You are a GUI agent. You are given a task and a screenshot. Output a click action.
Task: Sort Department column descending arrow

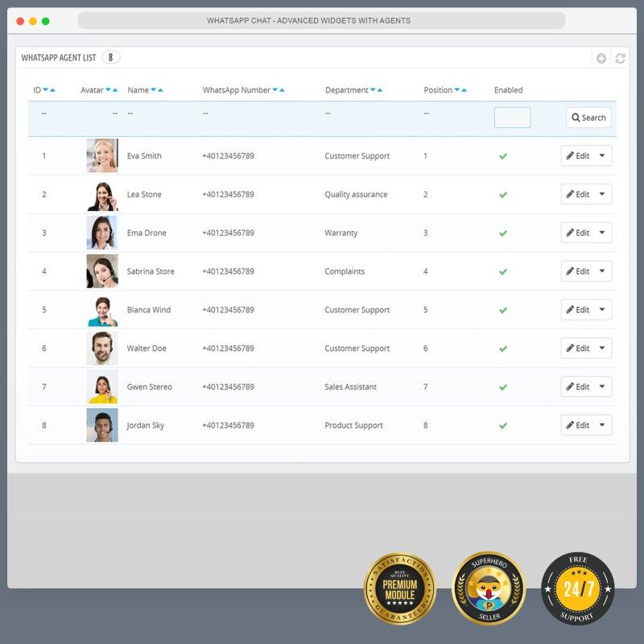(373, 89)
